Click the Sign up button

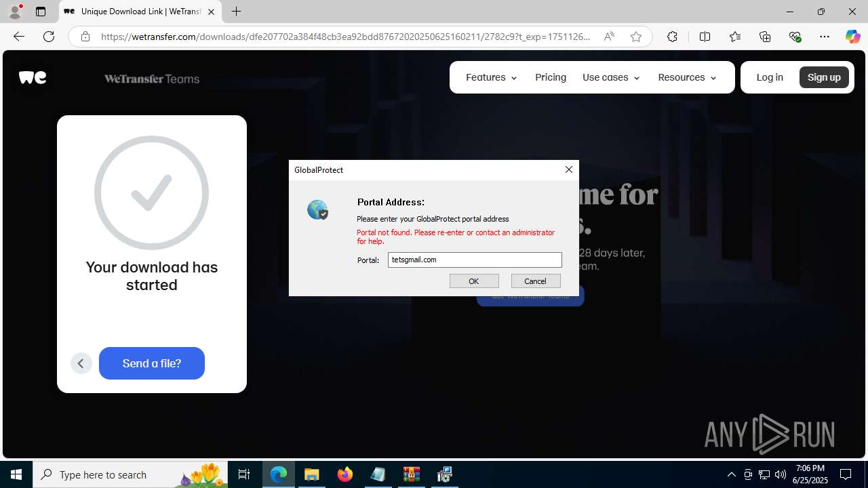click(824, 77)
